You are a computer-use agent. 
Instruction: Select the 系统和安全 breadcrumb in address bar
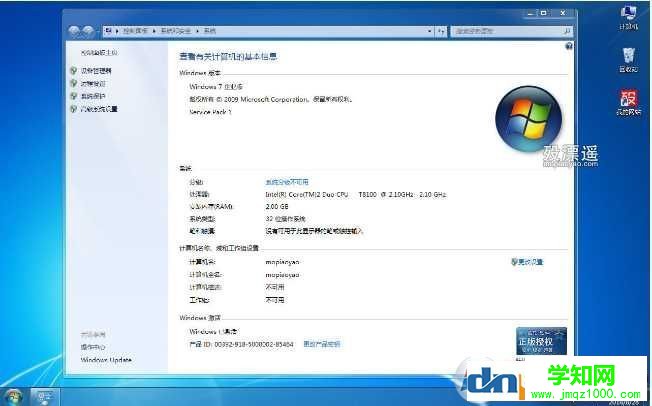(176, 31)
